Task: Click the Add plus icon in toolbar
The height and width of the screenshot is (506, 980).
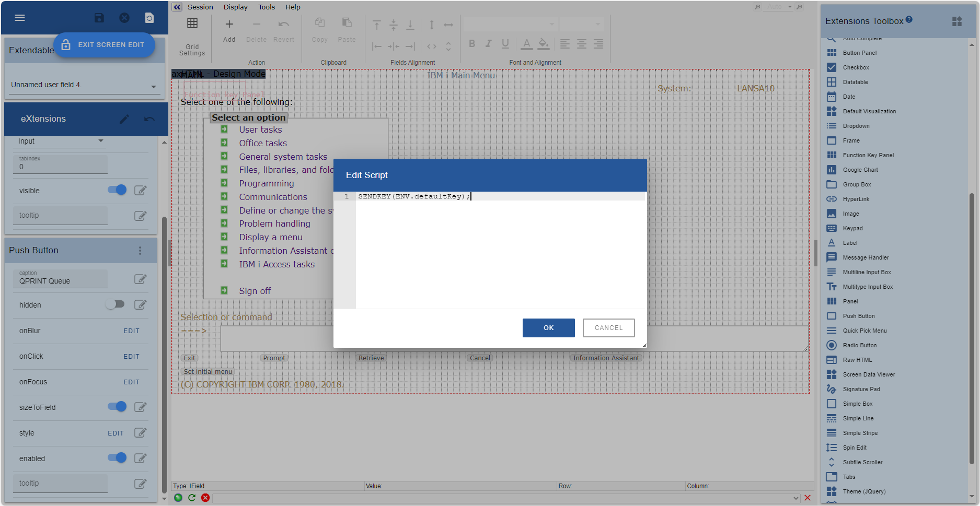Action: (x=229, y=25)
